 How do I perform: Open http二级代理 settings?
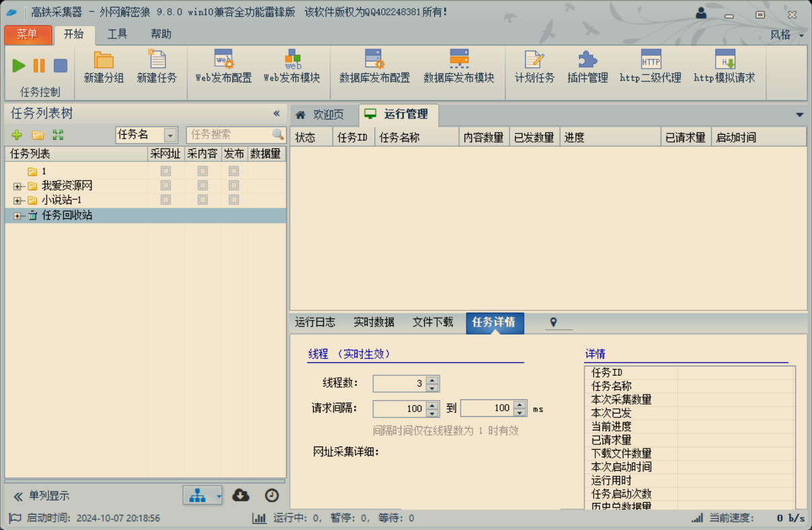click(x=650, y=67)
